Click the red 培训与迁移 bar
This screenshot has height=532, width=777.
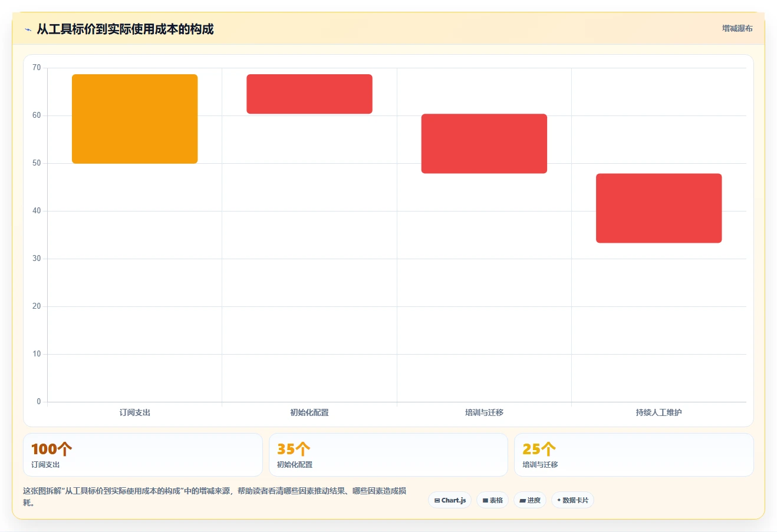484,144
